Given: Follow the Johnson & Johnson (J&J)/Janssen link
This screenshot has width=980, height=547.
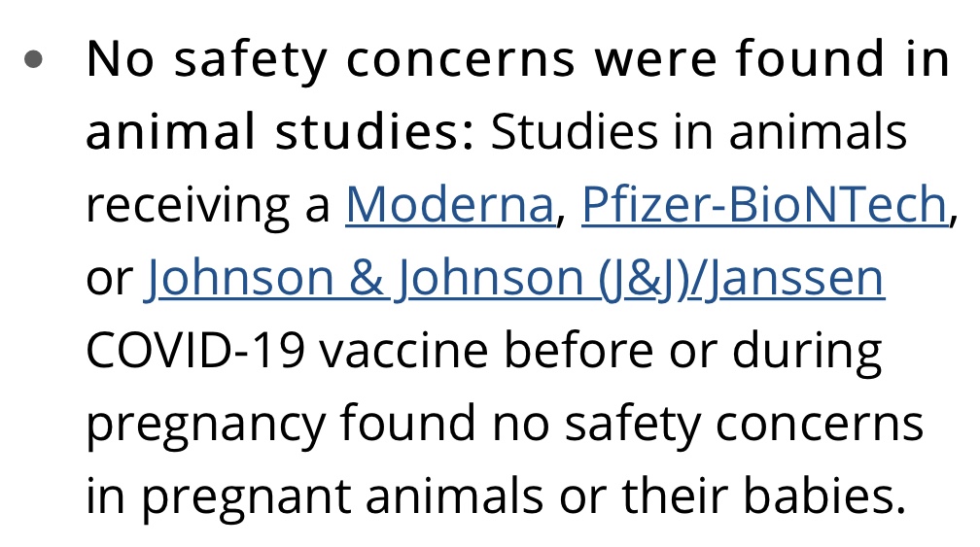Looking at the screenshot, I should (514, 279).
